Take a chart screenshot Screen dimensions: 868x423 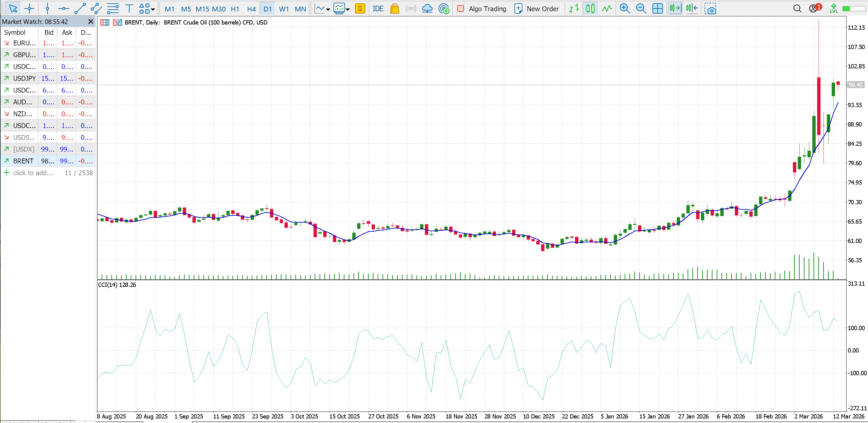click(x=710, y=9)
